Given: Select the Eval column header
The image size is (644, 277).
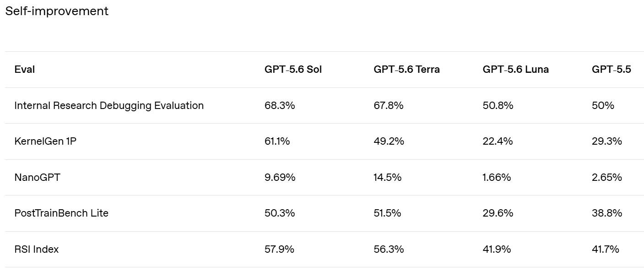Looking at the screenshot, I should [x=25, y=70].
